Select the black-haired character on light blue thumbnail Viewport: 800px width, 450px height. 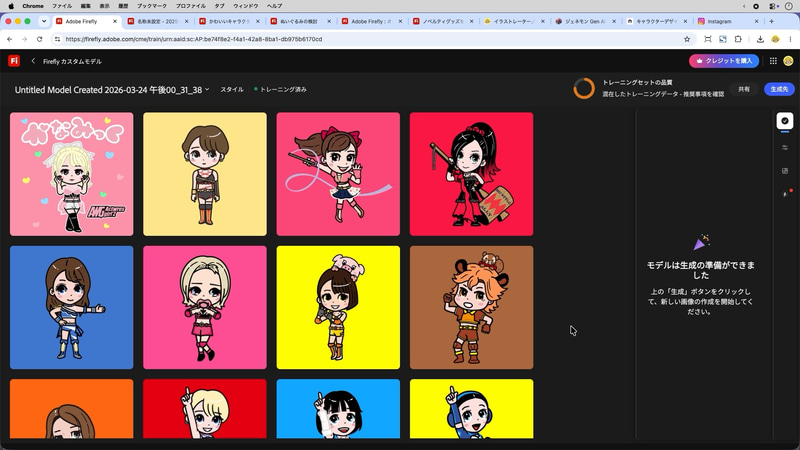point(338,408)
